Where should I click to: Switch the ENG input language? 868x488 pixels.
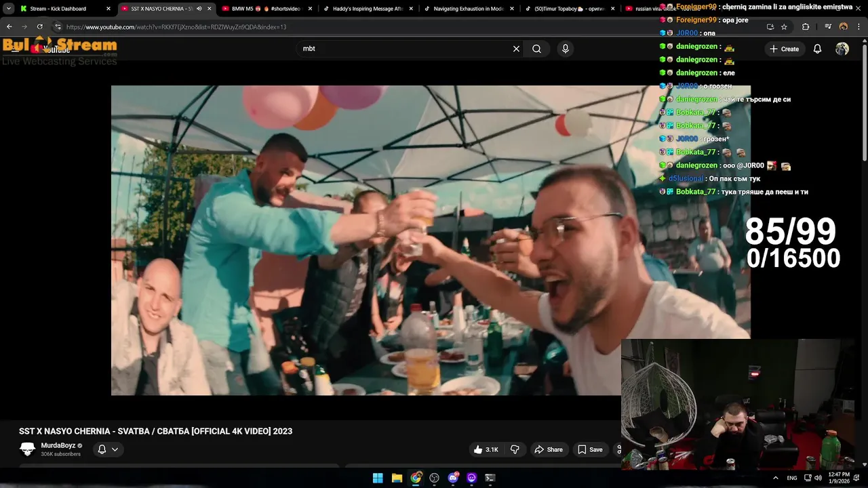pos(792,478)
